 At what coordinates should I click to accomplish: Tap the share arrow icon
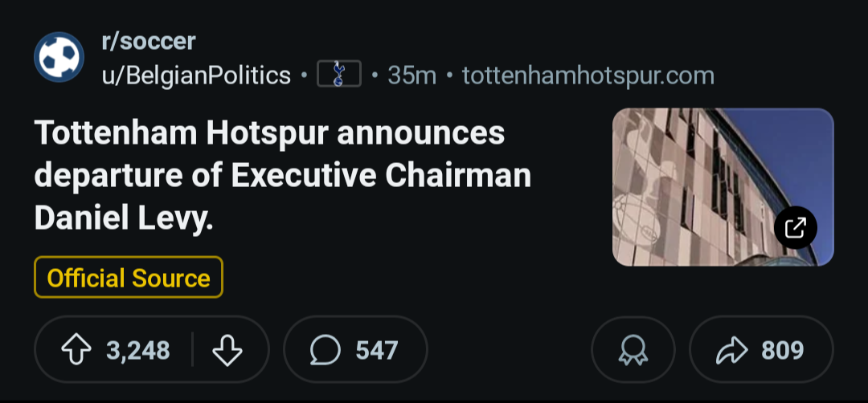click(x=731, y=350)
